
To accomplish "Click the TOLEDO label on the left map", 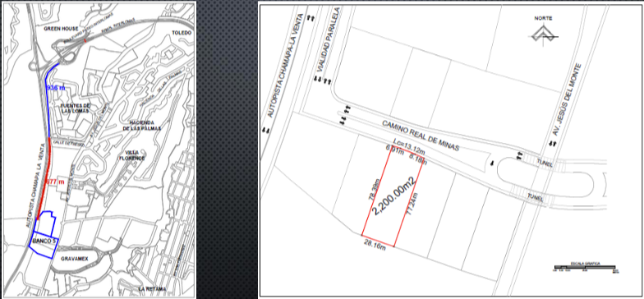I will pos(182,33).
